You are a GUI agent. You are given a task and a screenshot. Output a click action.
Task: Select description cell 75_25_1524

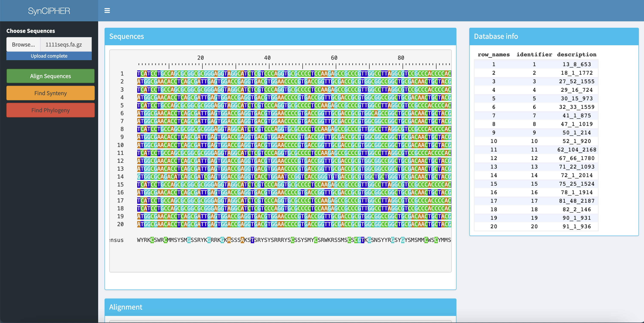tap(577, 184)
